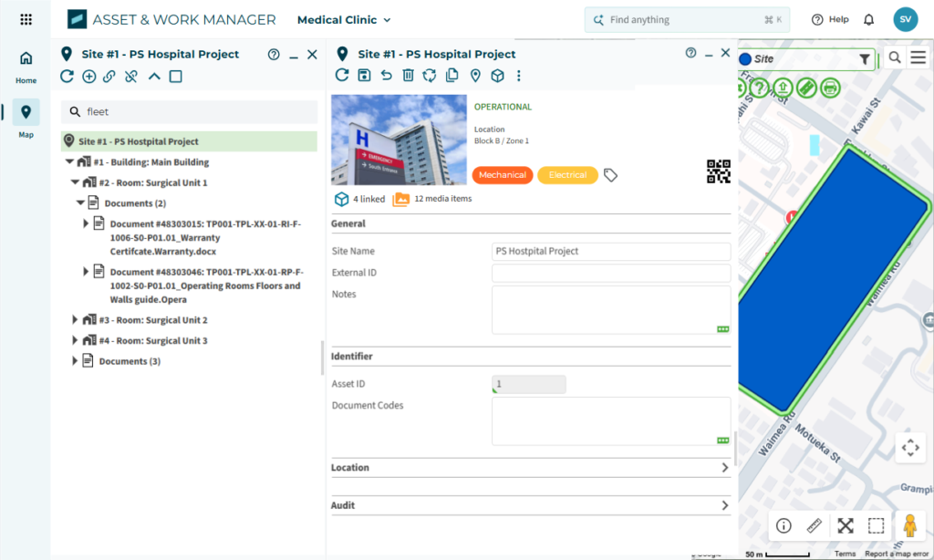Duplicate the site record
Viewport: 934px width, 560px height.
pyautogui.click(x=452, y=75)
